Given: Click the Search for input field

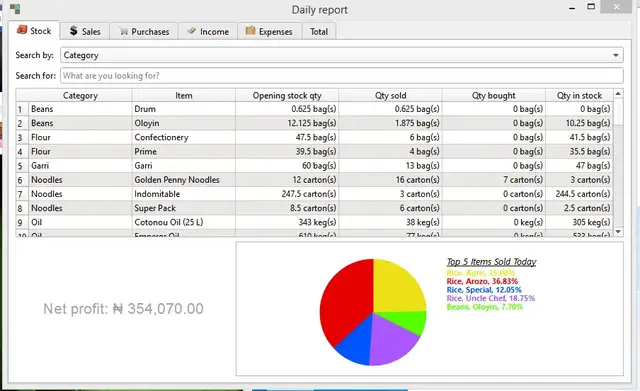Looking at the screenshot, I should (x=342, y=76).
